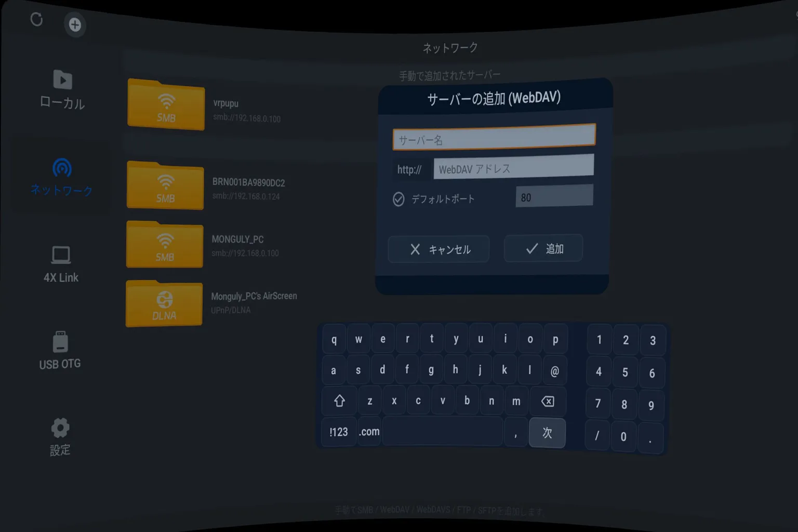Open 設定 settings gear

[x=60, y=437]
